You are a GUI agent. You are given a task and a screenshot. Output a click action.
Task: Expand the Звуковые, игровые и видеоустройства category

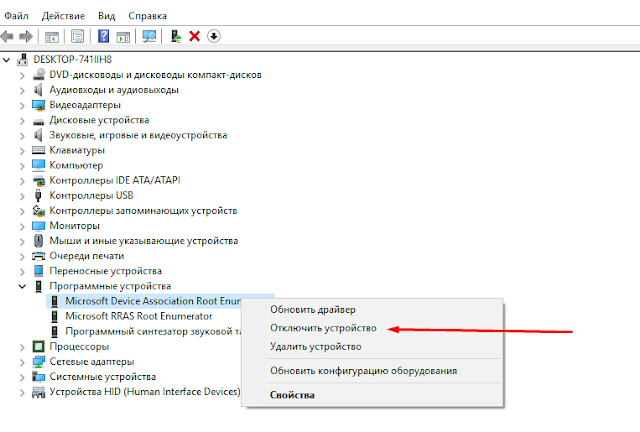tap(22, 136)
